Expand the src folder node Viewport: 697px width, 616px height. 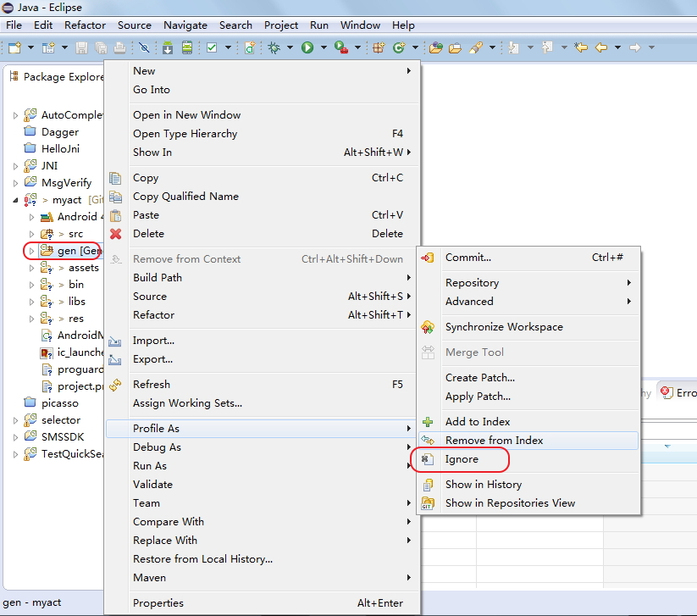[x=31, y=234]
